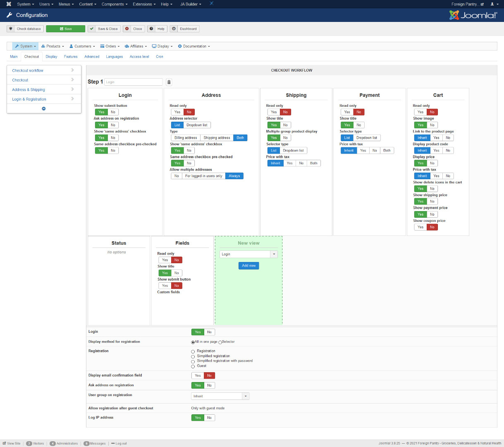The height and width of the screenshot is (447, 504).
Task: Open Foreign Pantry site link top right
Action: coord(467,4)
